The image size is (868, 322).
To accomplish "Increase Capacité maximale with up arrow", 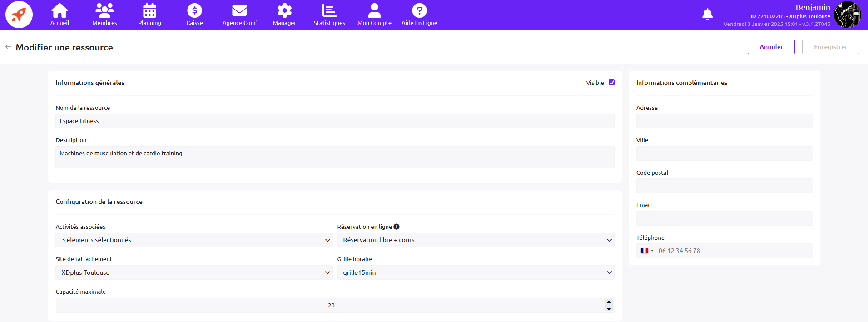I will pos(609,302).
